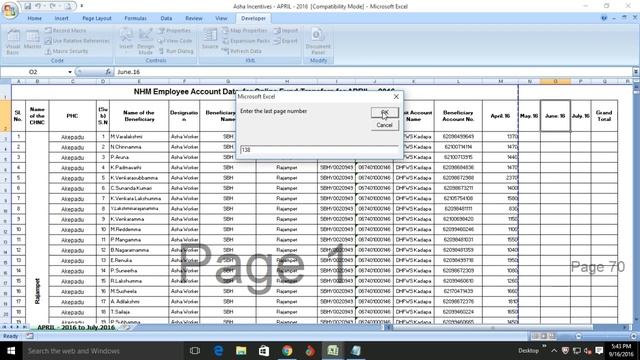Open Macro Security settings
Screen dimensions: 640x360
click(x=67, y=51)
